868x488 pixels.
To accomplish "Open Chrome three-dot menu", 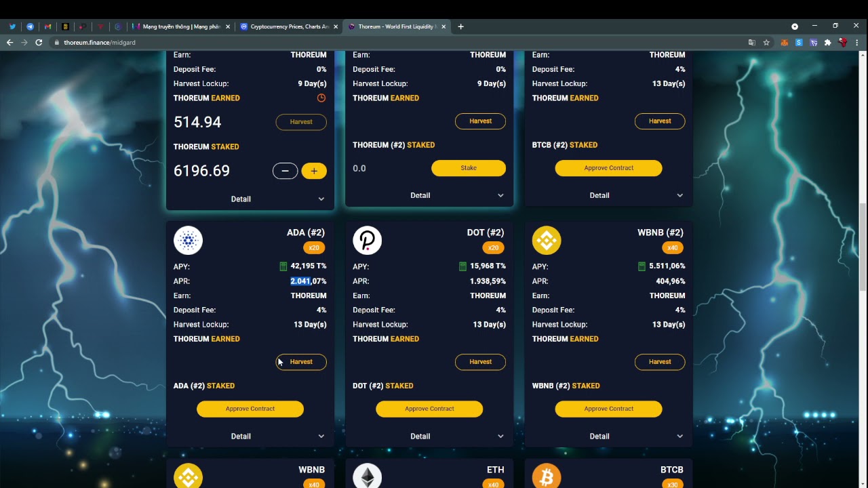I will tap(858, 42).
